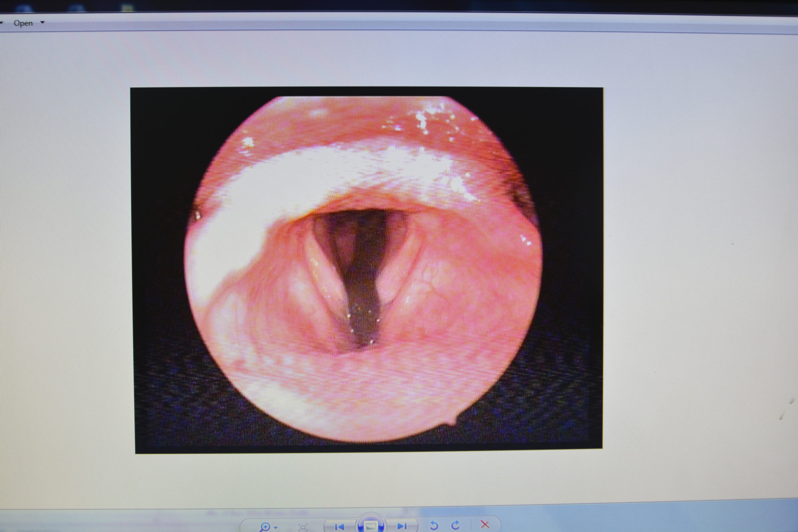Image resolution: width=798 pixels, height=532 pixels.
Task: Click the Open menu
Action: (23, 23)
